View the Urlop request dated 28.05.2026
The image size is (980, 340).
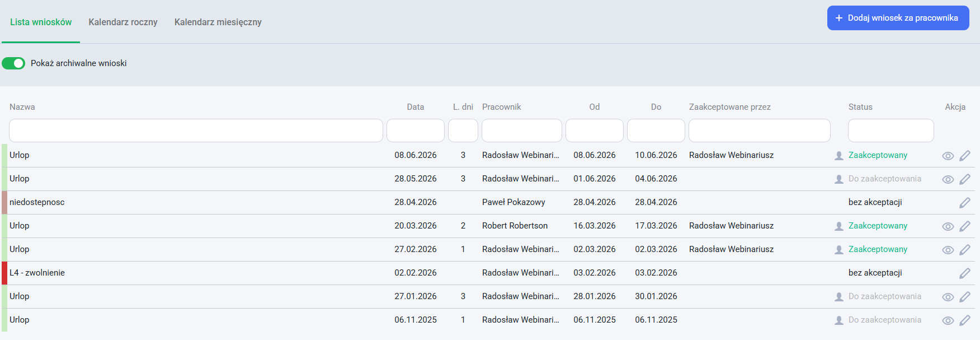pyautogui.click(x=948, y=179)
